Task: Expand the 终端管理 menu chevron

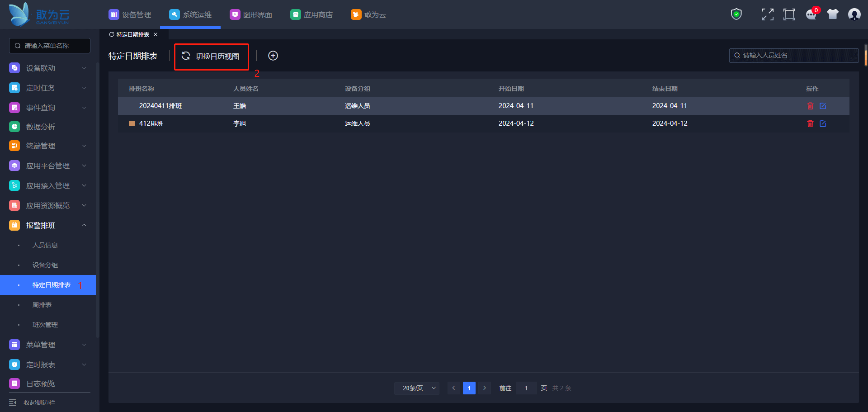Action: 84,146
